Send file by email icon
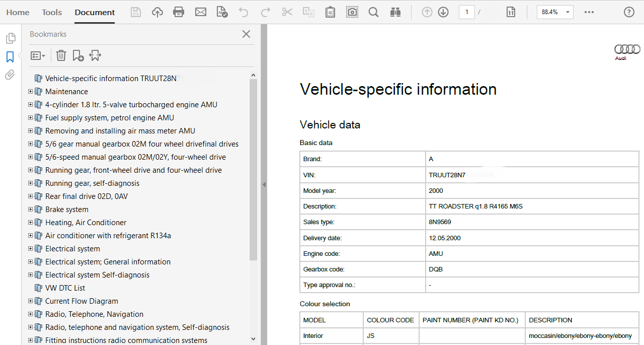 (x=201, y=12)
